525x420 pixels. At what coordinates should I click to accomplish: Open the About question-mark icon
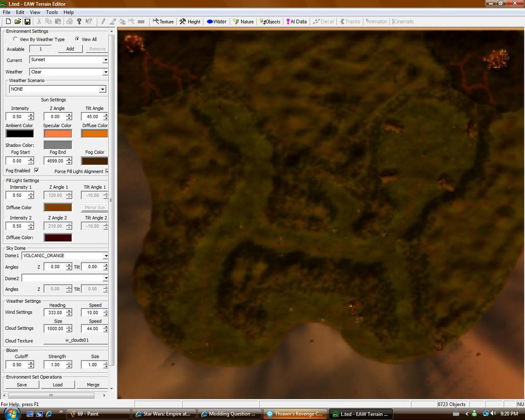click(79, 22)
